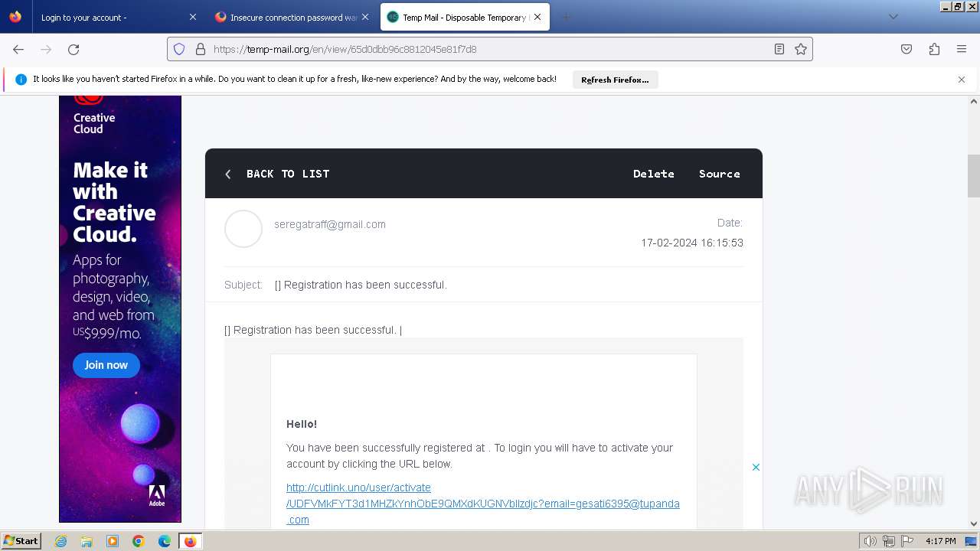Click the system clock 4:17 PM
This screenshot has width=980, height=551.
(940, 541)
